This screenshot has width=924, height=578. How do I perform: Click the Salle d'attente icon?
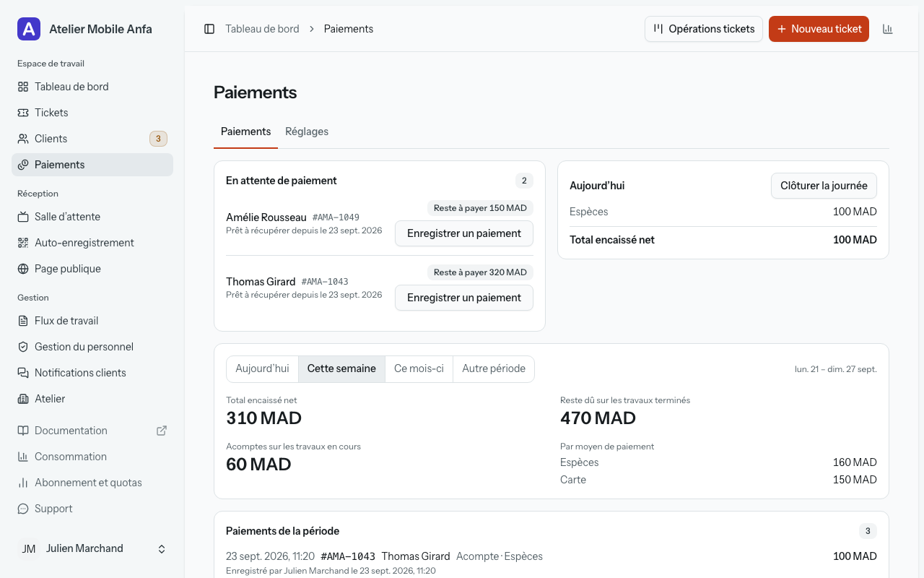(23, 217)
